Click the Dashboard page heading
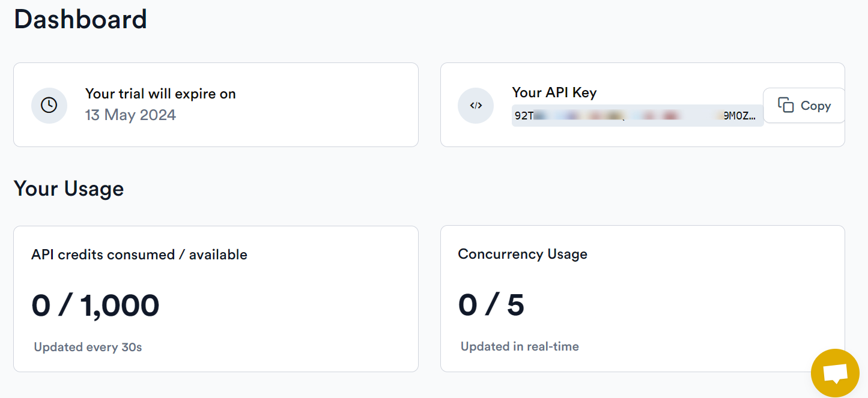The width and height of the screenshot is (868, 398). (x=80, y=19)
